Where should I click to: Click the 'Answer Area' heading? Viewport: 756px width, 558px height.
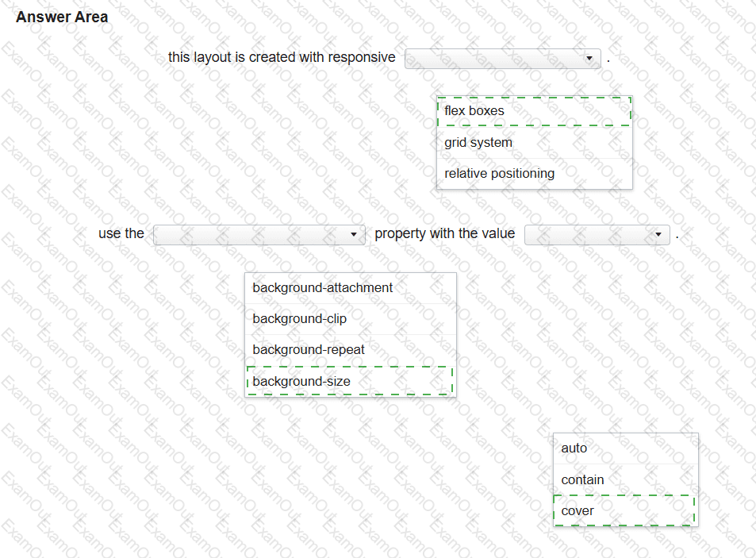(62, 17)
